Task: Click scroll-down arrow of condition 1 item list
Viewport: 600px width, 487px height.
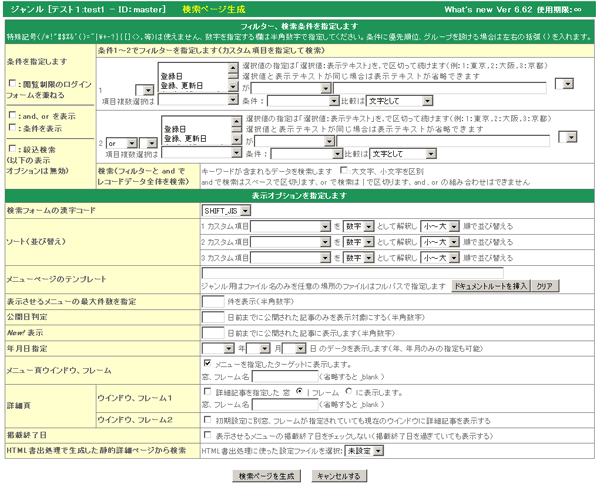Action: click(x=233, y=86)
